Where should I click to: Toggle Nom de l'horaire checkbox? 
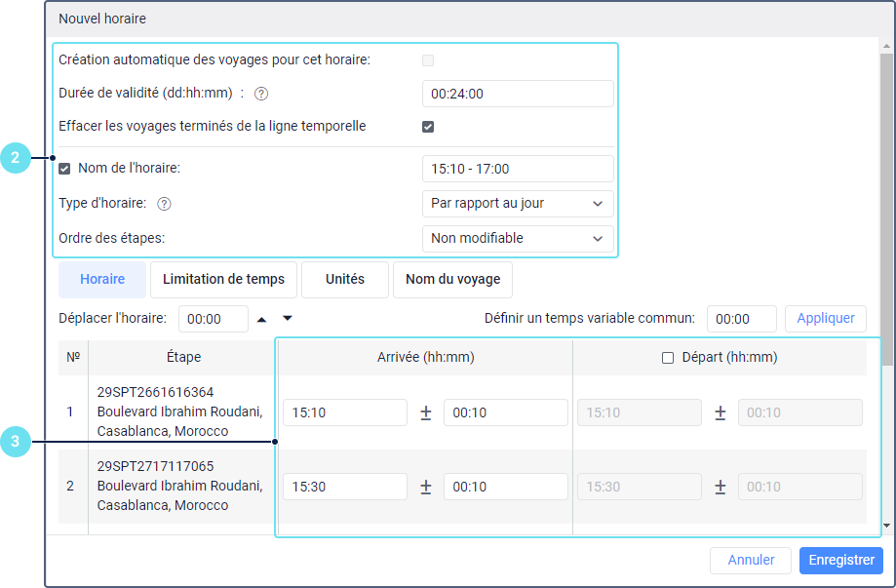pos(64,169)
